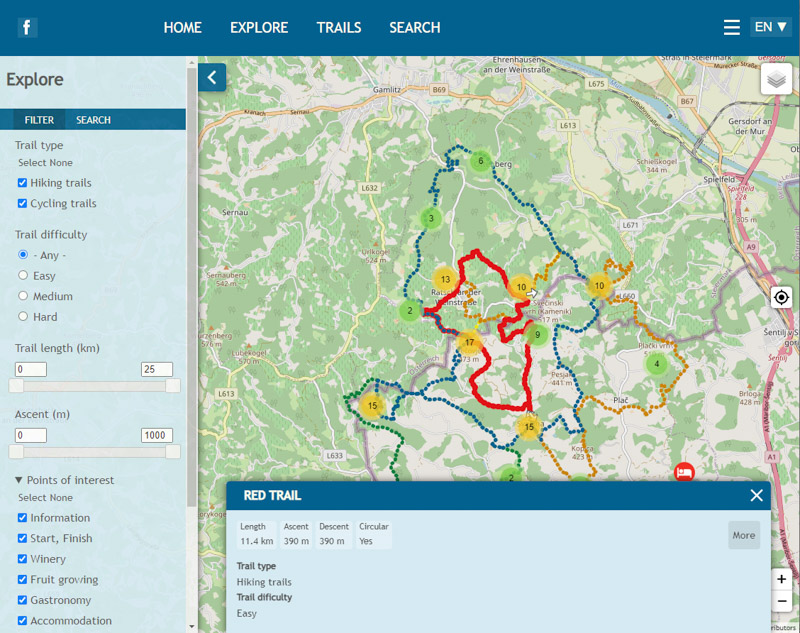The image size is (800, 633).
Task: Collapse the Points of interest section
Action: click(x=19, y=480)
